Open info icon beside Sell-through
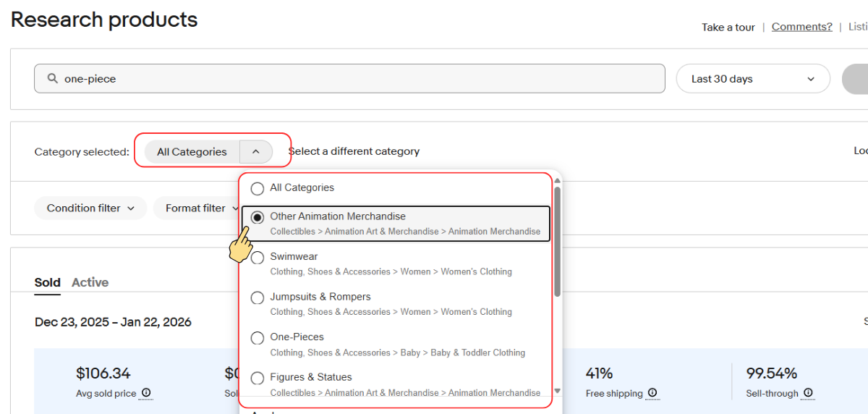868x414 pixels. 808,393
